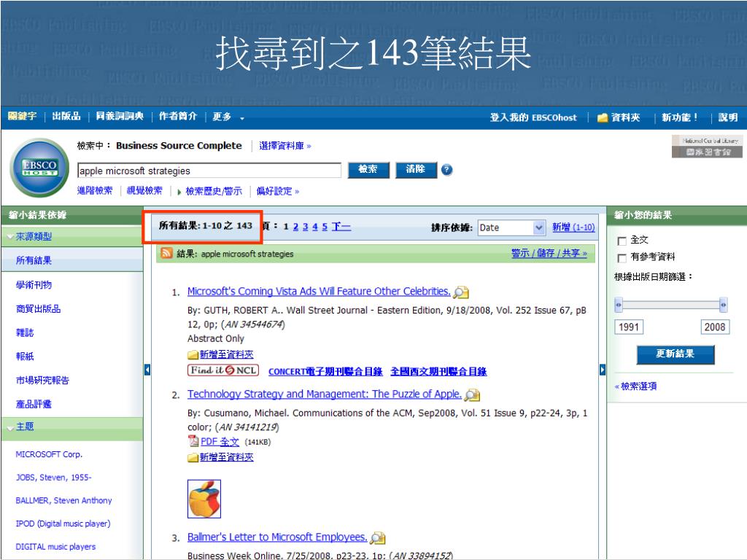Open 全國西文期刊聯合目錄 link

click(438, 371)
